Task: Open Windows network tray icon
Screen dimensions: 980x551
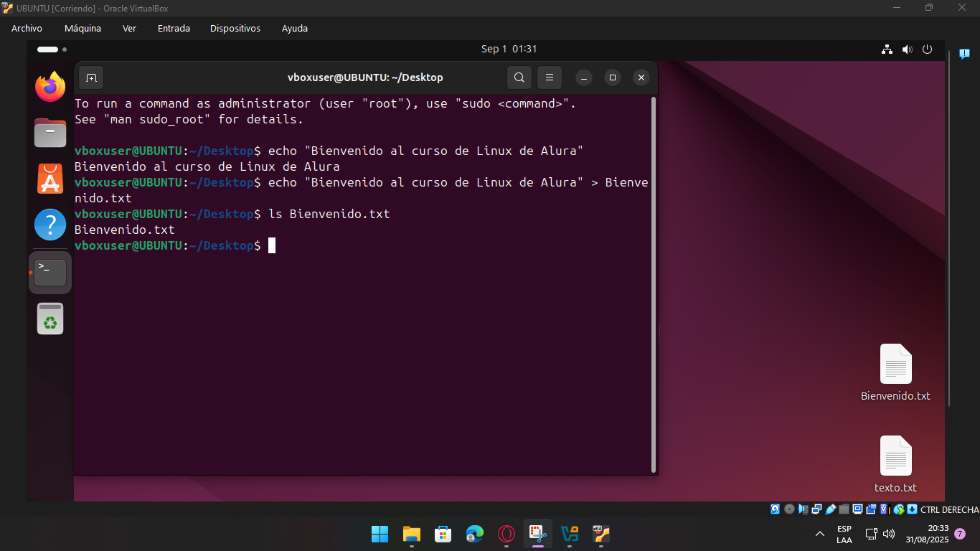Action: [x=872, y=534]
